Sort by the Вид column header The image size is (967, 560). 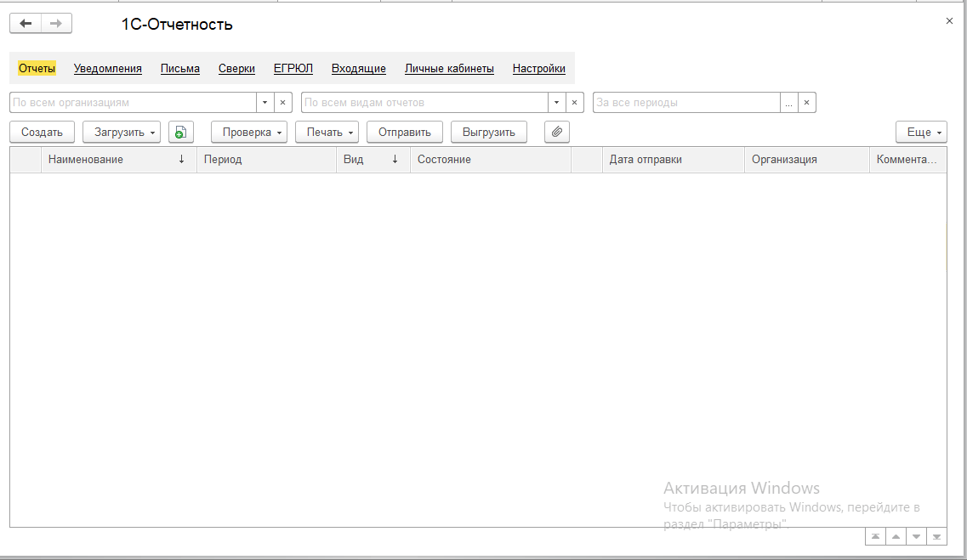373,160
